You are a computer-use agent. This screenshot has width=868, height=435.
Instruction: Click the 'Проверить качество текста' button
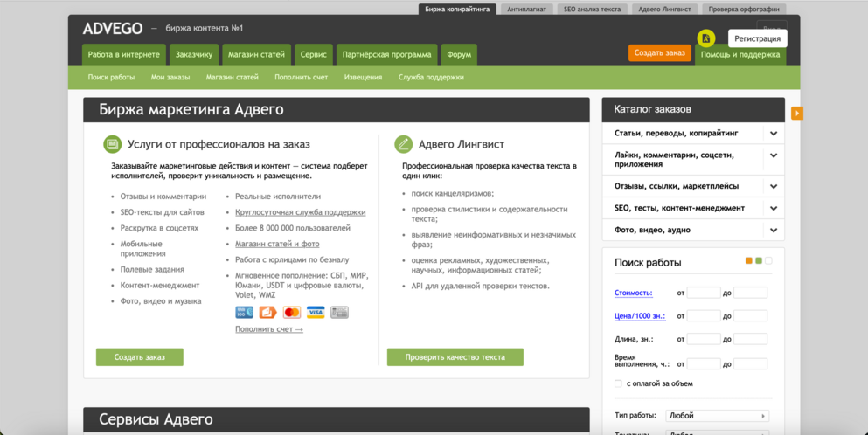(455, 357)
